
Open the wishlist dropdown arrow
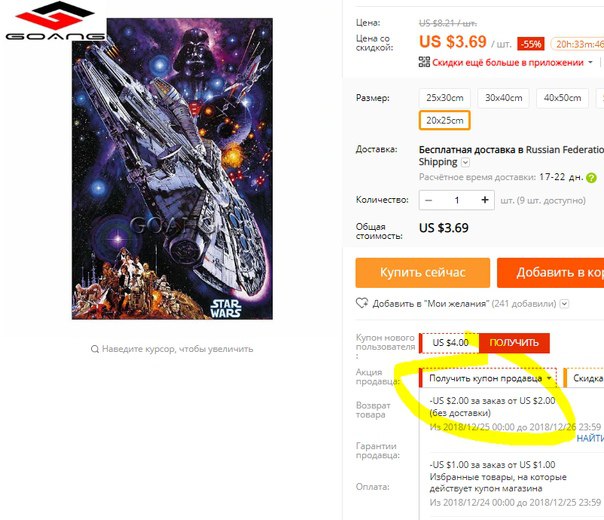[x=564, y=304]
